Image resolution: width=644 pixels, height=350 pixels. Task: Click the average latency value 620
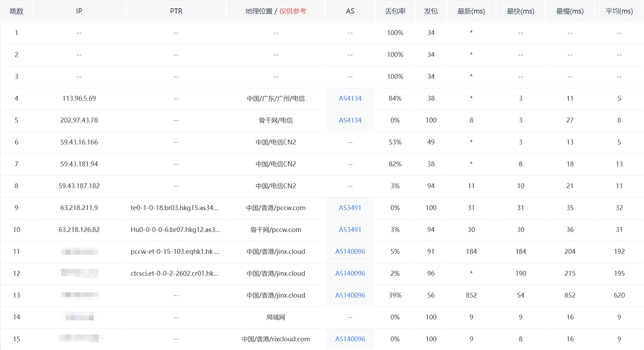(x=619, y=295)
